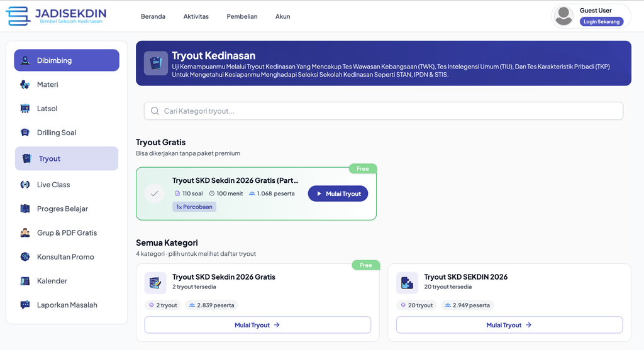Image resolution: width=644 pixels, height=350 pixels.
Task: Open Dibimbing in the sidebar
Action: coord(67,60)
